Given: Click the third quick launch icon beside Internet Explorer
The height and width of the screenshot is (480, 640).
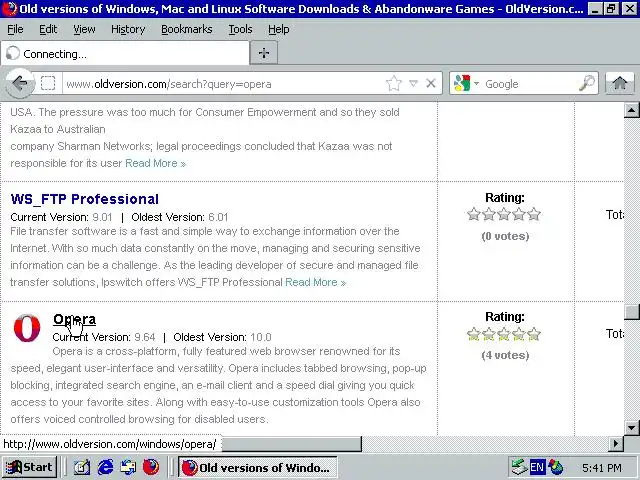Looking at the screenshot, I should (128, 467).
